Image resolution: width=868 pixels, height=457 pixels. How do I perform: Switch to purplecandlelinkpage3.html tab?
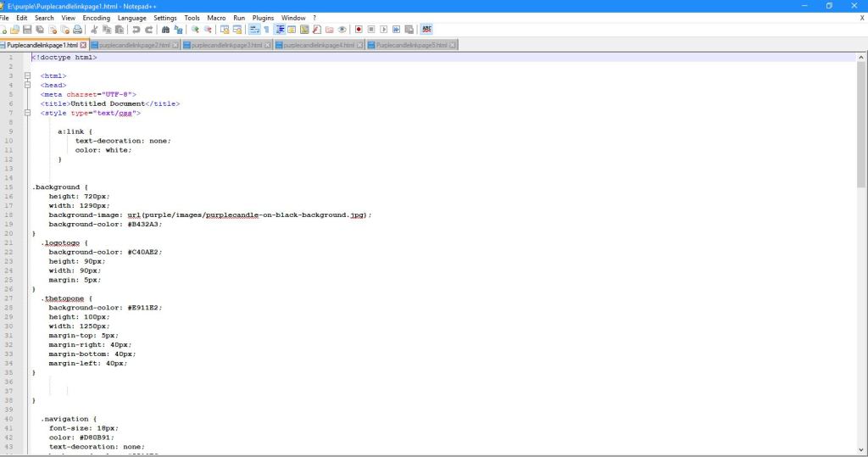click(x=226, y=45)
